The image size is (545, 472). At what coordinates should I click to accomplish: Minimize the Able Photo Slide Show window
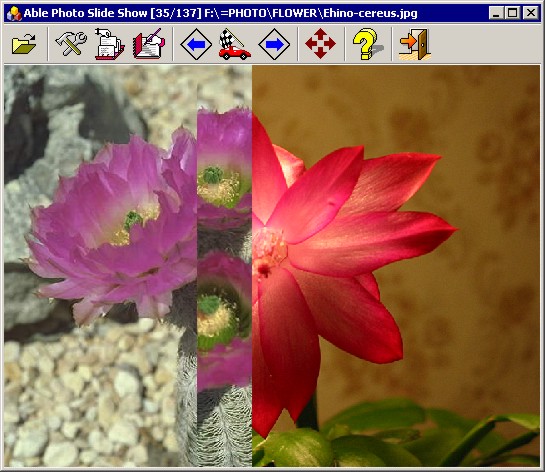[496, 13]
